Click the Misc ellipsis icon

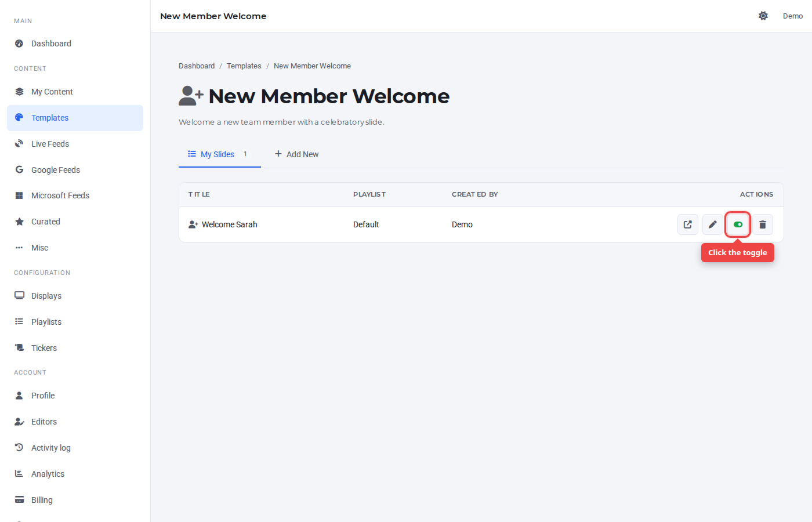pyautogui.click(x=19, y=248)
